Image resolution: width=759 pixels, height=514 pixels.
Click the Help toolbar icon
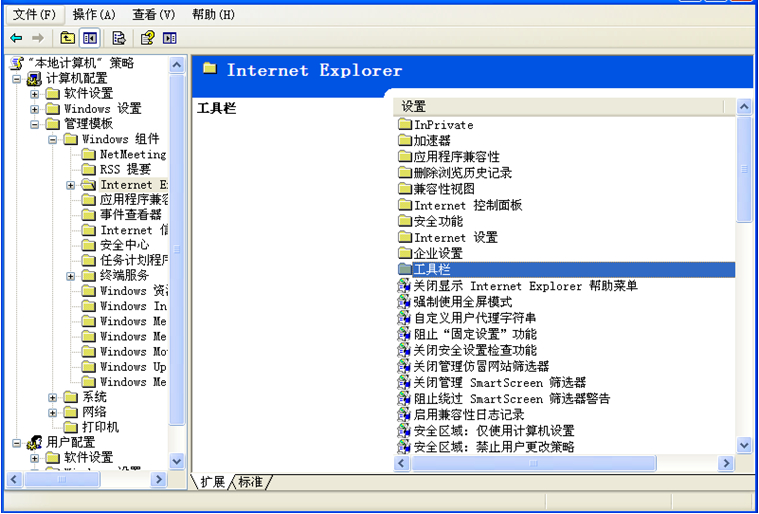[x=147, y=38]
